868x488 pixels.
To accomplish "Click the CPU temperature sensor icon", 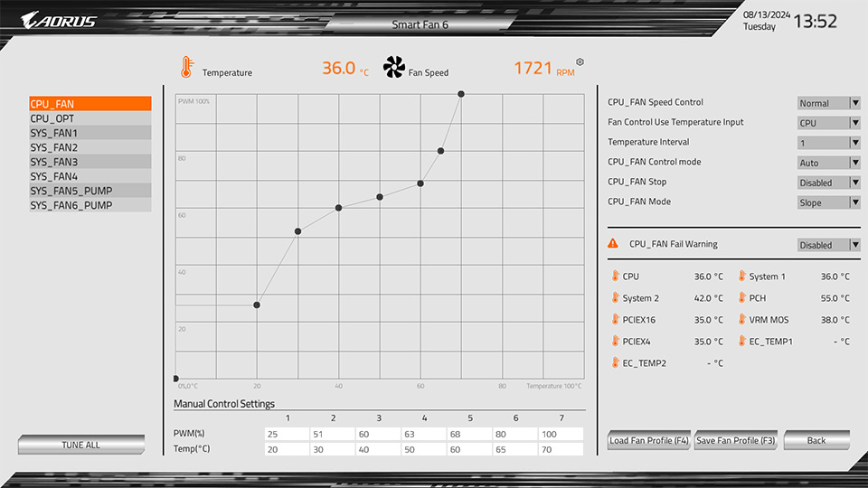I will tap(613, 277).
